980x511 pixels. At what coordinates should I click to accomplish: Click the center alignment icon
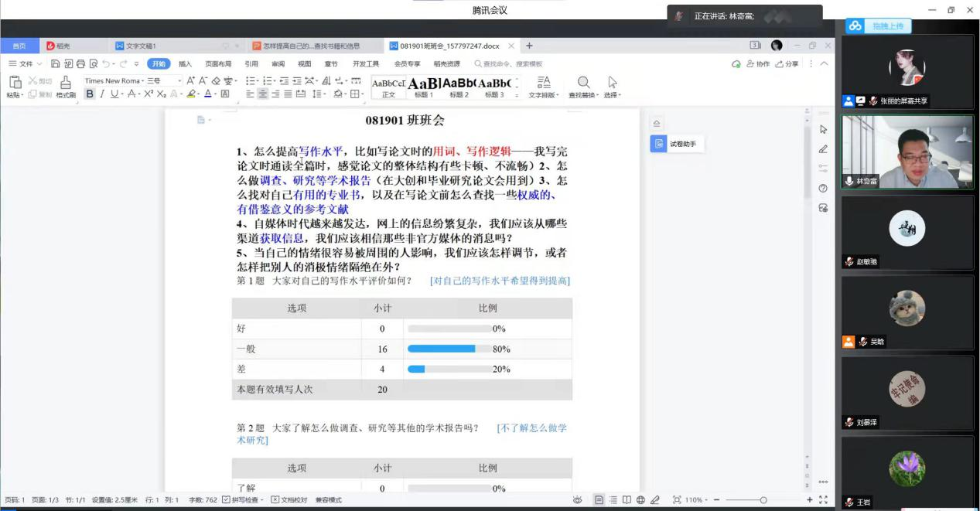(x=263, y=94)
